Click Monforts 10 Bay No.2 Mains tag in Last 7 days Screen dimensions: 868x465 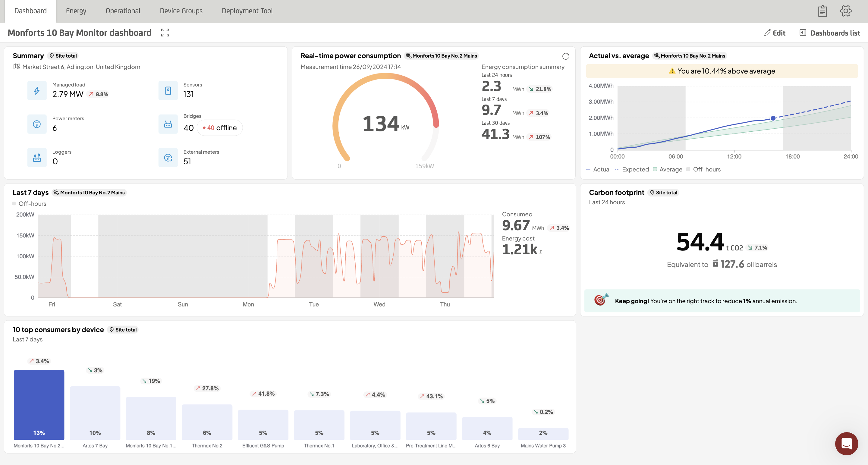89,193
